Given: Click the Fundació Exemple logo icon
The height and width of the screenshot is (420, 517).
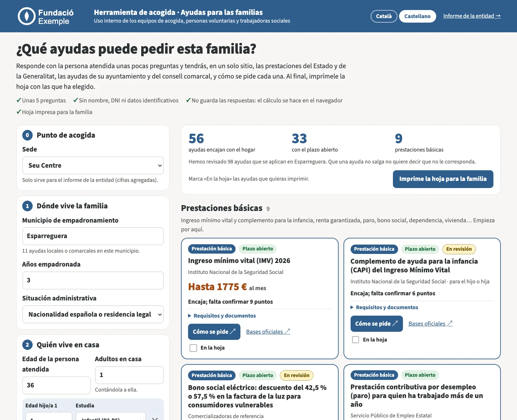Looking at the screenshot, I should coord(26,16).
